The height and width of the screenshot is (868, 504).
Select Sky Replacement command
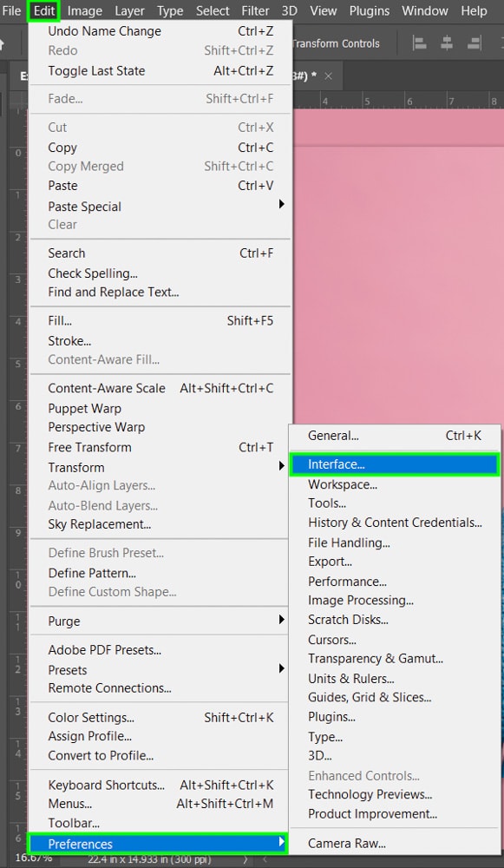(x=160, y=524)
